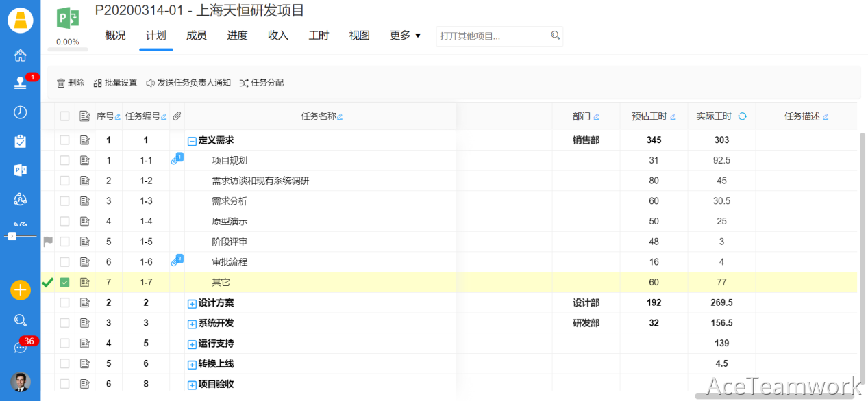Screen dimensions: 868x401
Task: Click the edit icon for task 1-3
Action: (85, 201)
